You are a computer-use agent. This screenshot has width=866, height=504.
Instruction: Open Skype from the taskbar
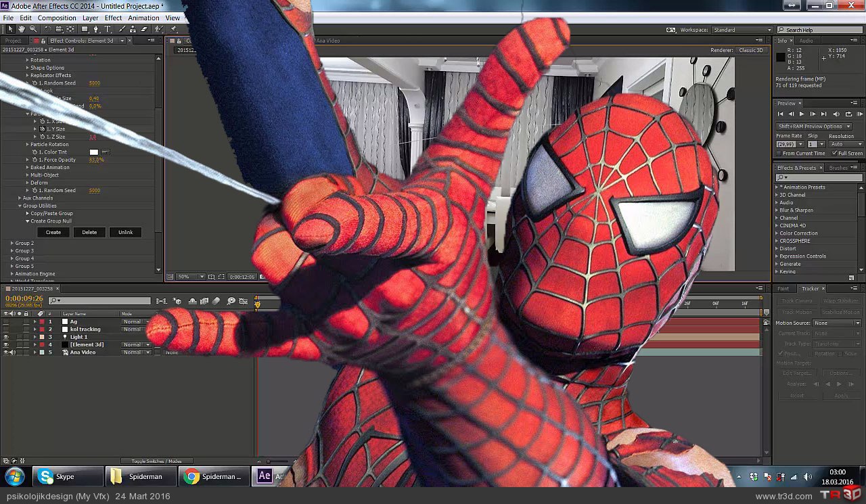tap(68, 476)
